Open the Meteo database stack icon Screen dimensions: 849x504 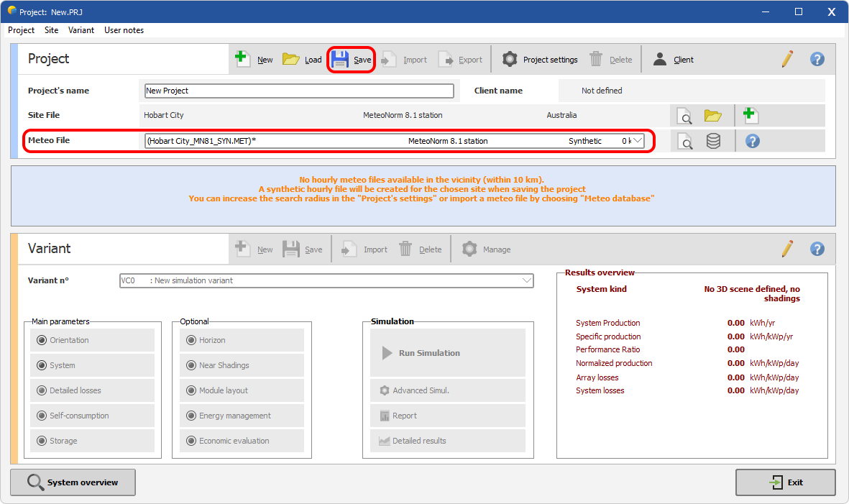(x=713, y=142)
